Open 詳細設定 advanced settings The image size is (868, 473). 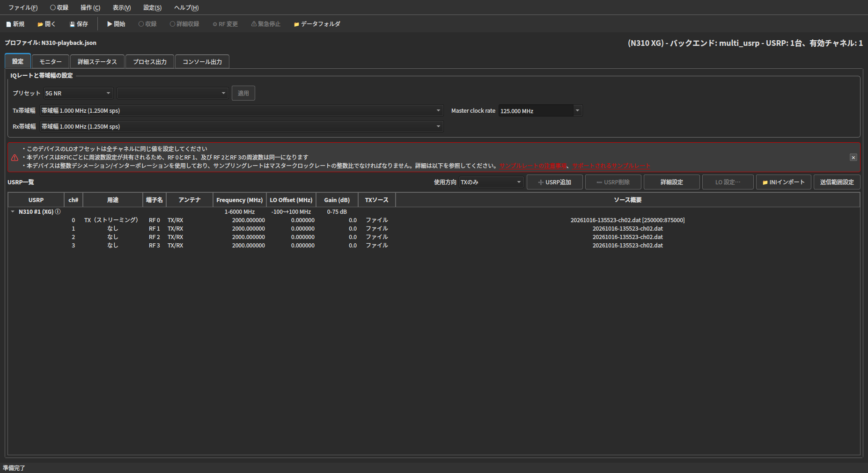(x=672, y=182)
